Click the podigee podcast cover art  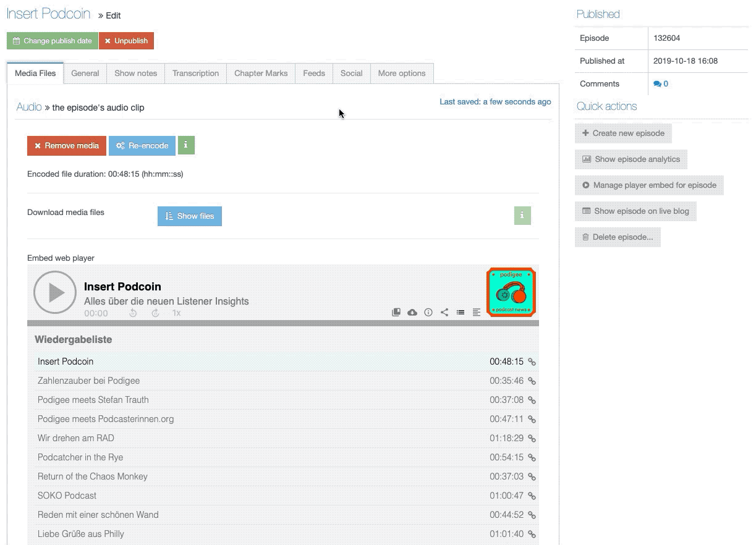pyautogui.click(x=511, y=292)
